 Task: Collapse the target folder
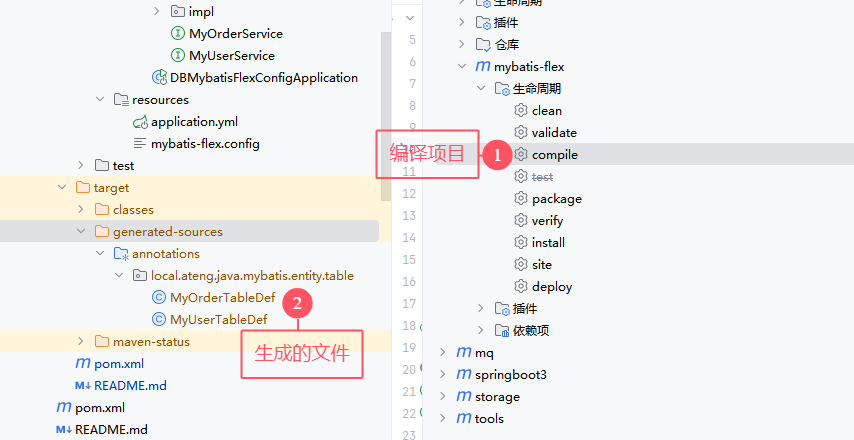(62, 188)
